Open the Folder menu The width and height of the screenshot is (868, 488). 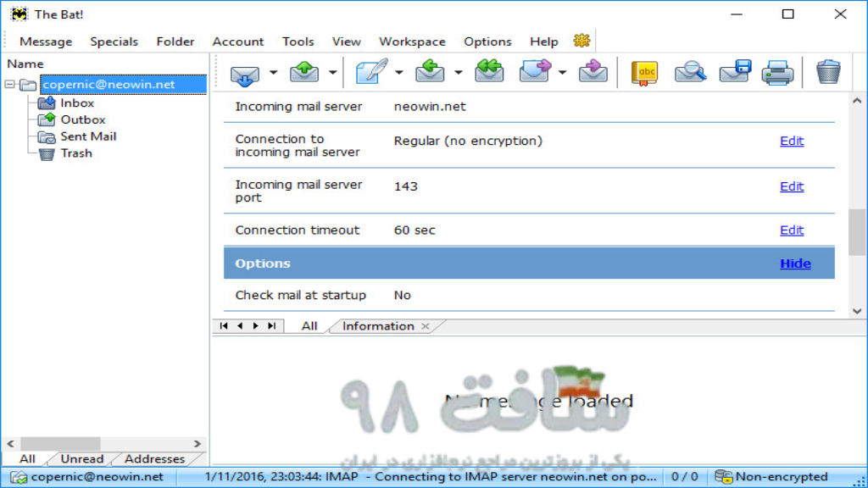[175, 42]
